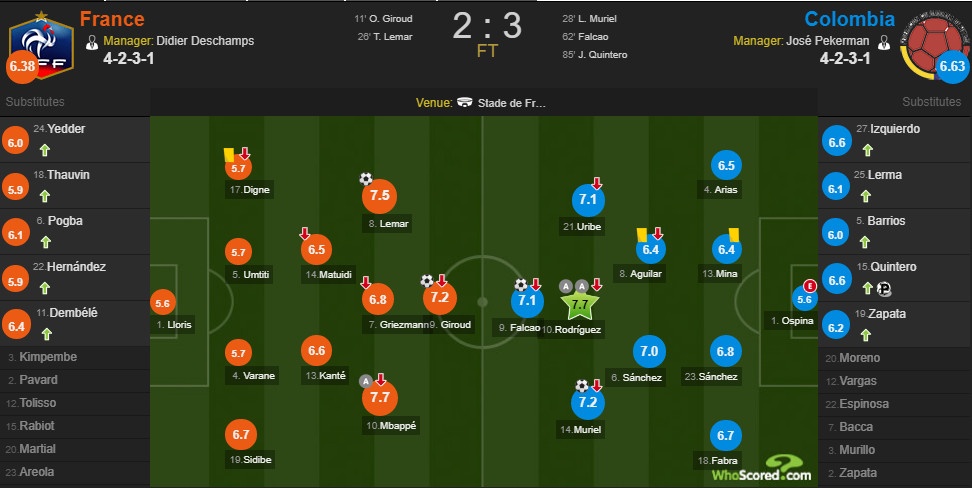This screenshot has height=488, width=972.
Task: Click the red substitution arrow on Matuidi
Action: [305, 234]
